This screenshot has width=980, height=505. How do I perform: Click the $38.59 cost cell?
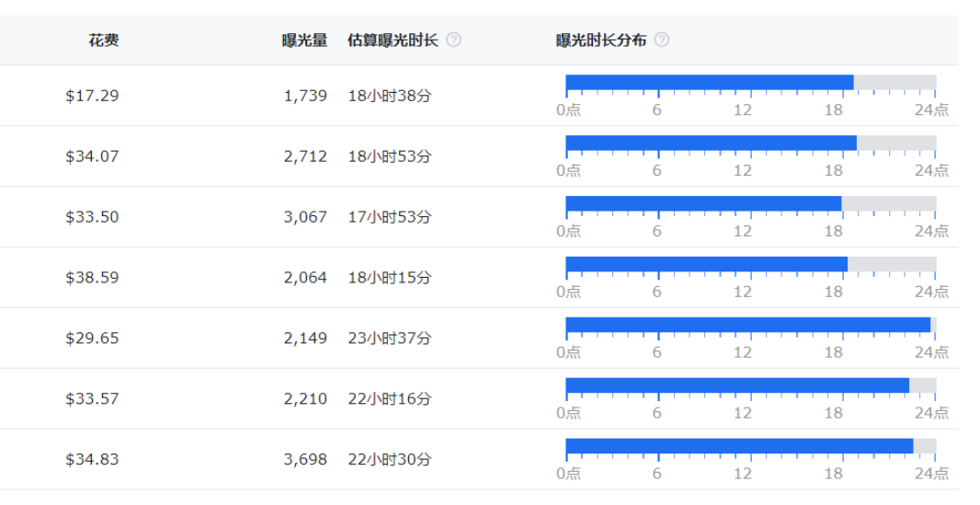click(x=92, y=278)
